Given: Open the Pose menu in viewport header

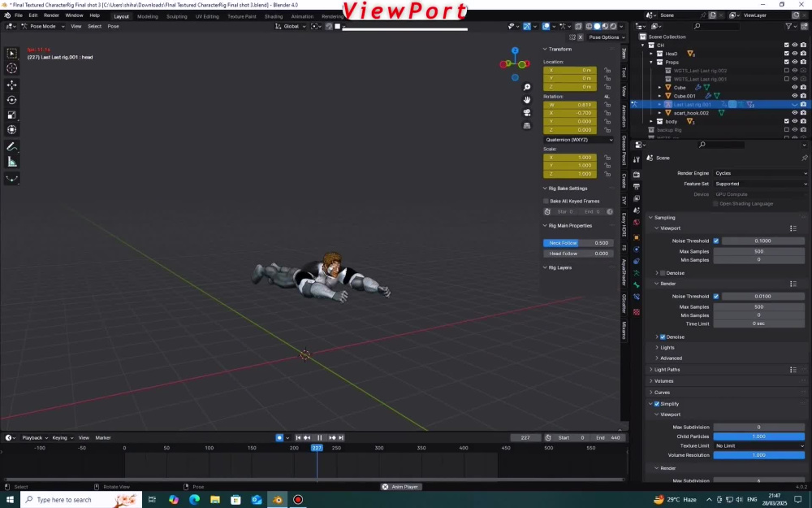Looking at the screenshot, I should (113, 27).
